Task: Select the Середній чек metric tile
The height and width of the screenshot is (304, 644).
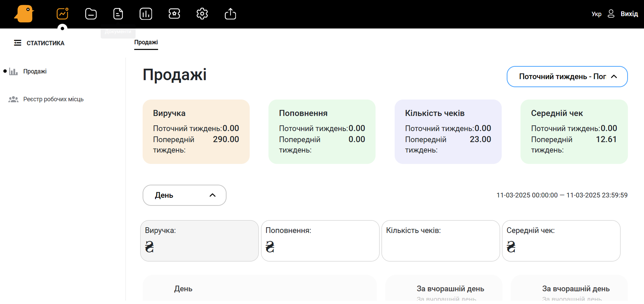Action: [561, 241]
